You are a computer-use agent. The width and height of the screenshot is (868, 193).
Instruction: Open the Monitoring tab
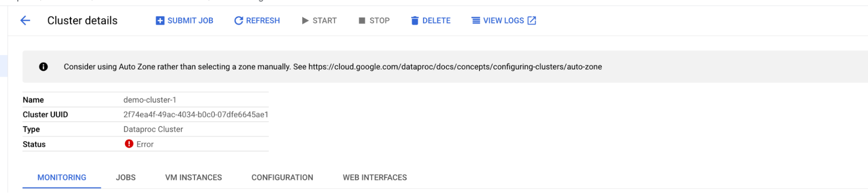click(62, 177)
